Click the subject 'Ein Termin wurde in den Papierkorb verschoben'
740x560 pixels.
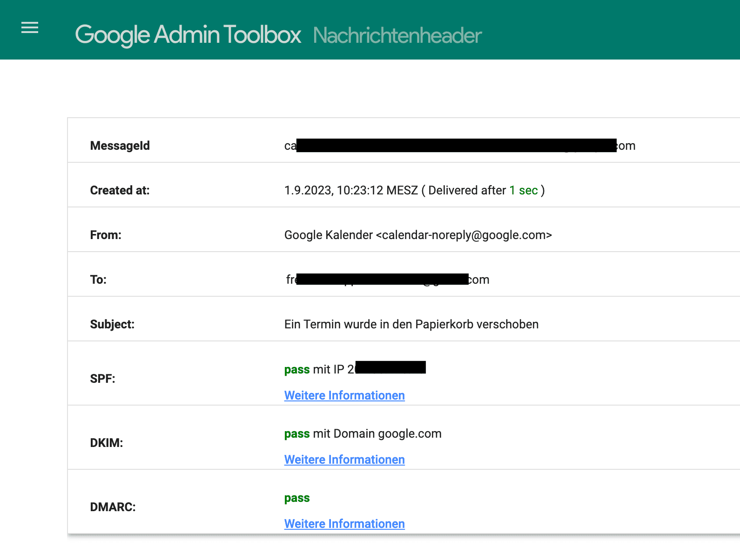(411, 324)
